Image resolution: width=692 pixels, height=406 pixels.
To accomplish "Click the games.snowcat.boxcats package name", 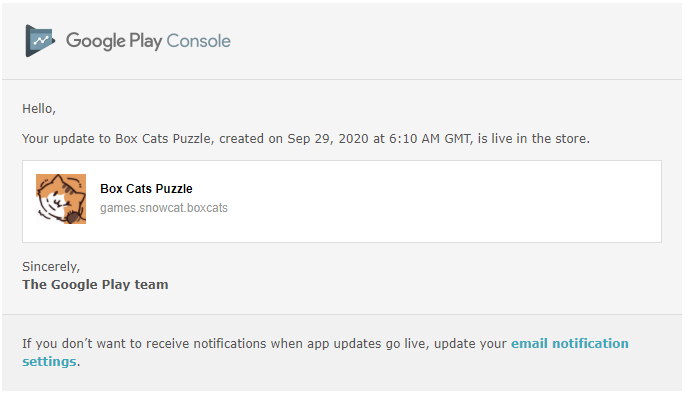I will click(164, 208).
